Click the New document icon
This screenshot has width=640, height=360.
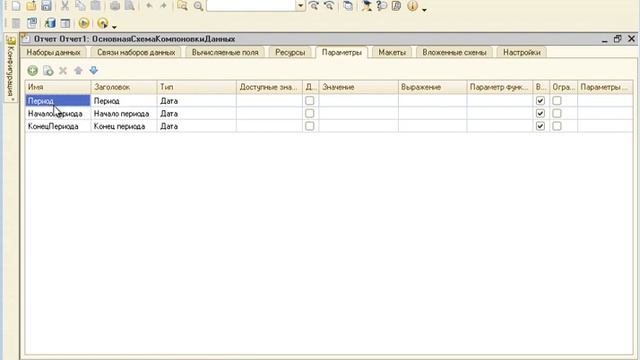click(16, 6)
